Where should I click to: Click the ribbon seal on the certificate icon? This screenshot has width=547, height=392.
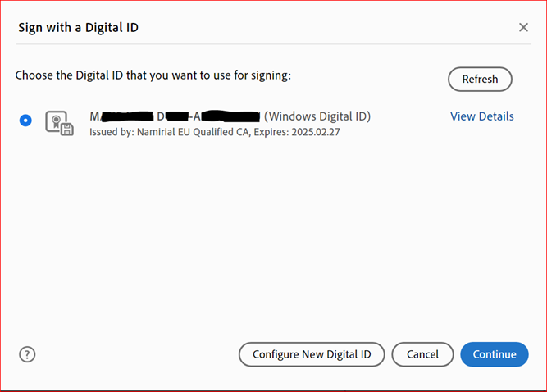pyautogui.click(x=56, y=121)
